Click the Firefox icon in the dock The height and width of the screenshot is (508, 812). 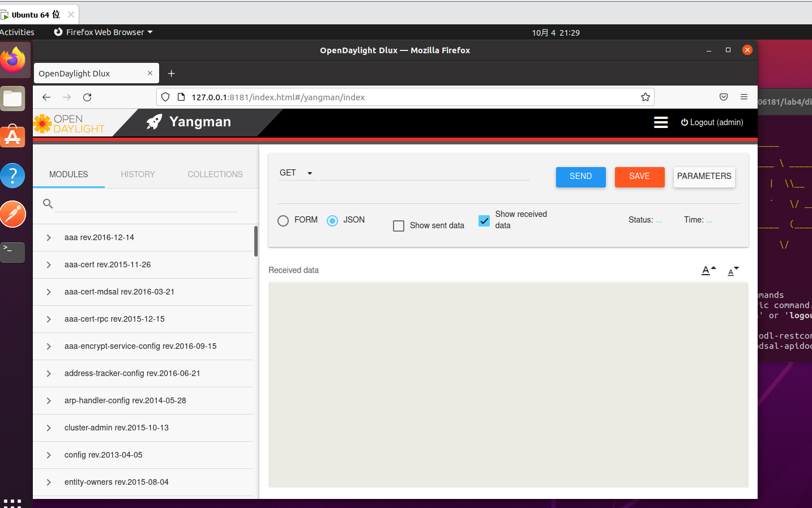pyautogui.click(x=12, y=59)
